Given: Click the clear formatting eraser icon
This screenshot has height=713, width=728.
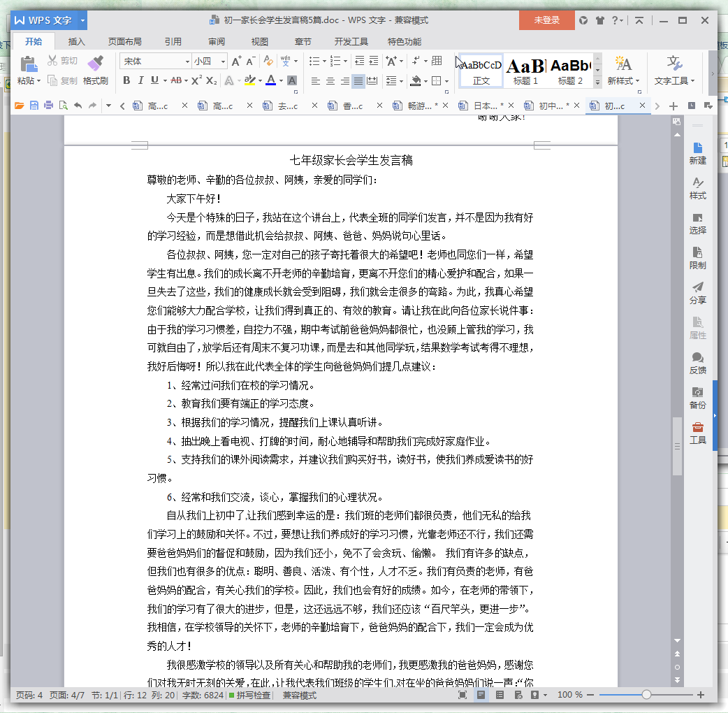Looking at the screenshot, I should tap(268, 61).
